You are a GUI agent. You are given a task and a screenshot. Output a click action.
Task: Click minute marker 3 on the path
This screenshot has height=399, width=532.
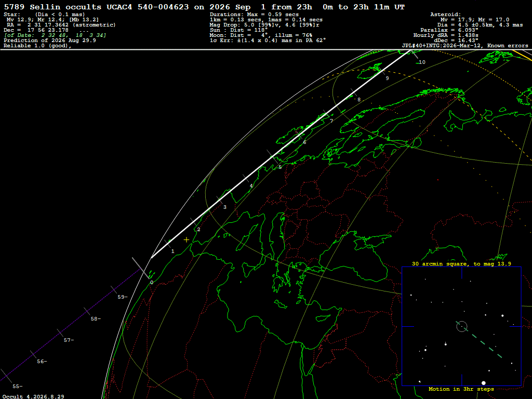coord(224,207)
